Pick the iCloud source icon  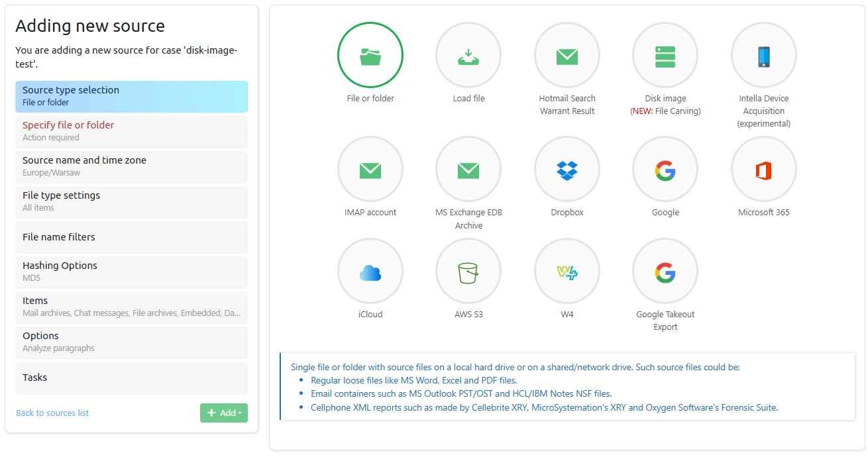[x=370, y=272]
